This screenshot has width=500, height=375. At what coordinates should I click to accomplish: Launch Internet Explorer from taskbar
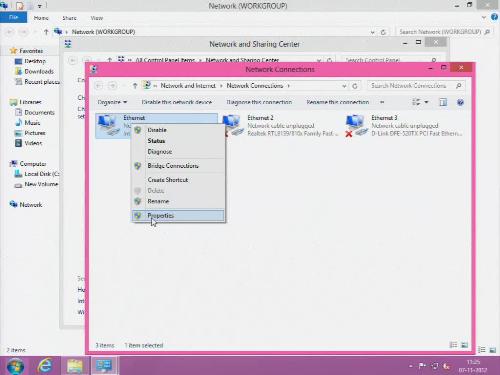[45, 366]
